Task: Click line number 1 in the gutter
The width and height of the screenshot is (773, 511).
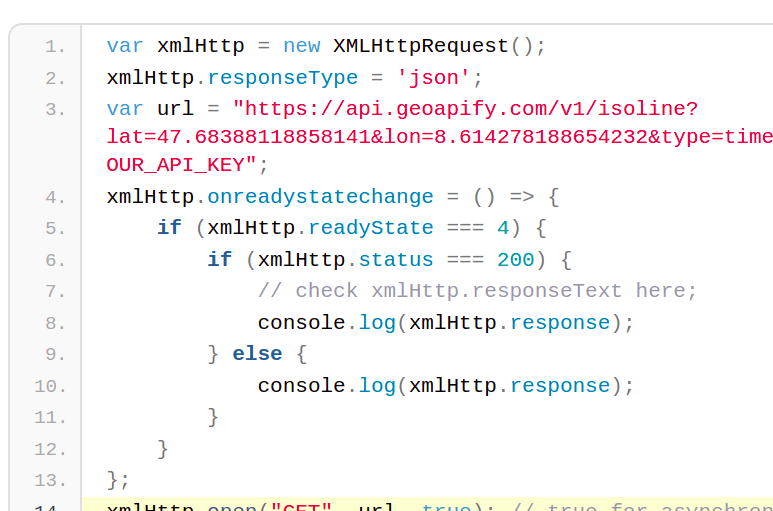Action: [x=55, y=47]
